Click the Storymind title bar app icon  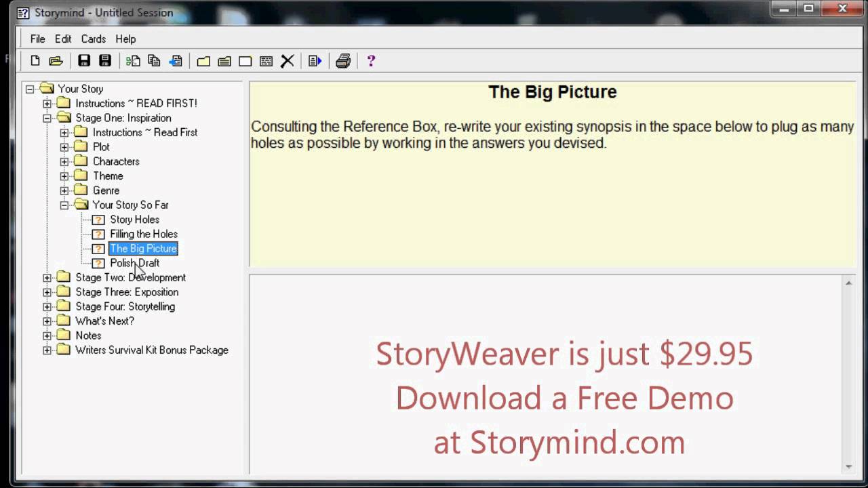(23, 12)
